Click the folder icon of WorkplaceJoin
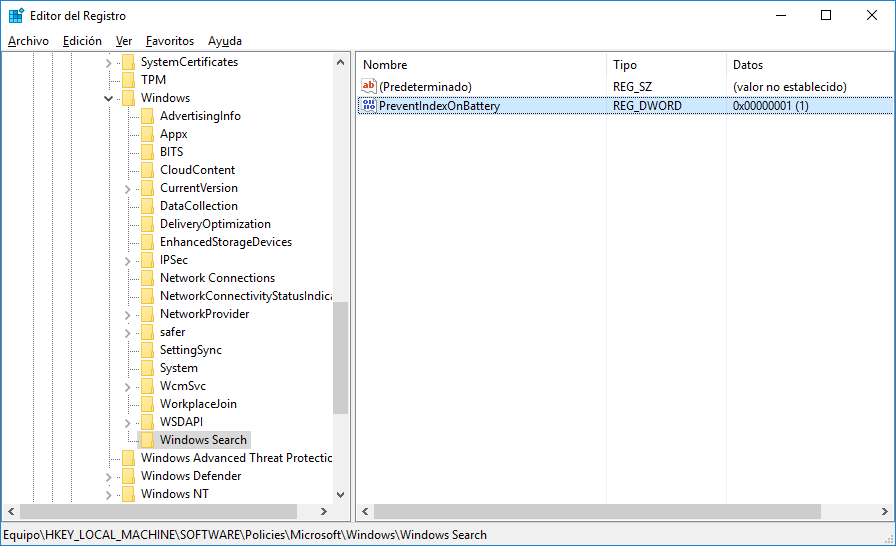896x546 pixels. (147, 404)
